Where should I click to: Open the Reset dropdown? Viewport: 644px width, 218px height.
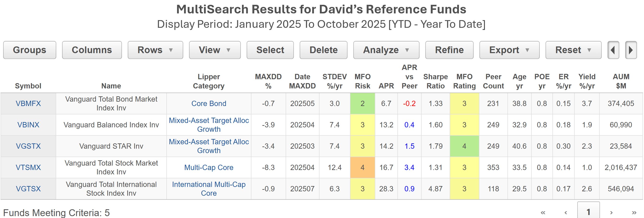point(573,50)
